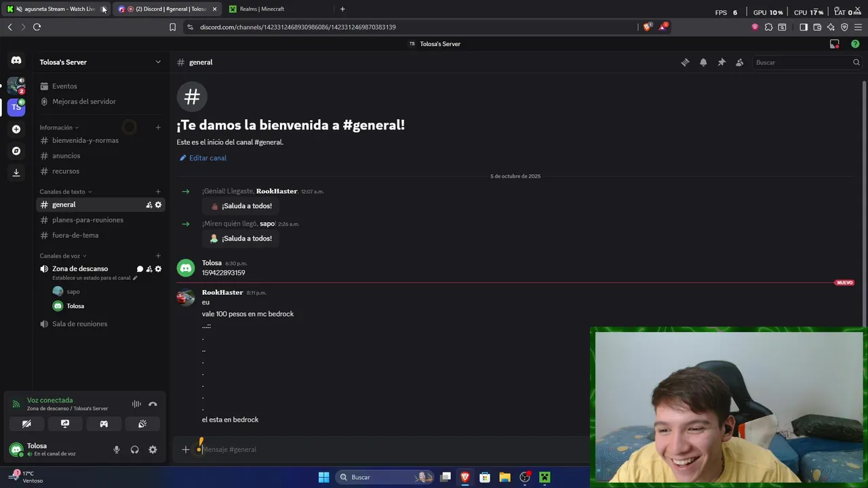Join Sala de reuniones voice channel
The height and width of the screenshot is (488, 868).
tap(100, 324)
